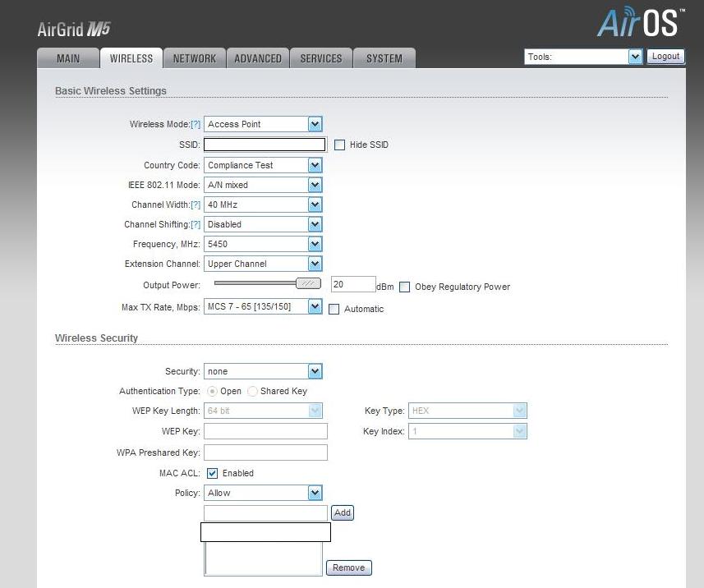This screenshot has height=588, width=704.
Task: Open Wireless Mode help [?] link
Action: 196,124
